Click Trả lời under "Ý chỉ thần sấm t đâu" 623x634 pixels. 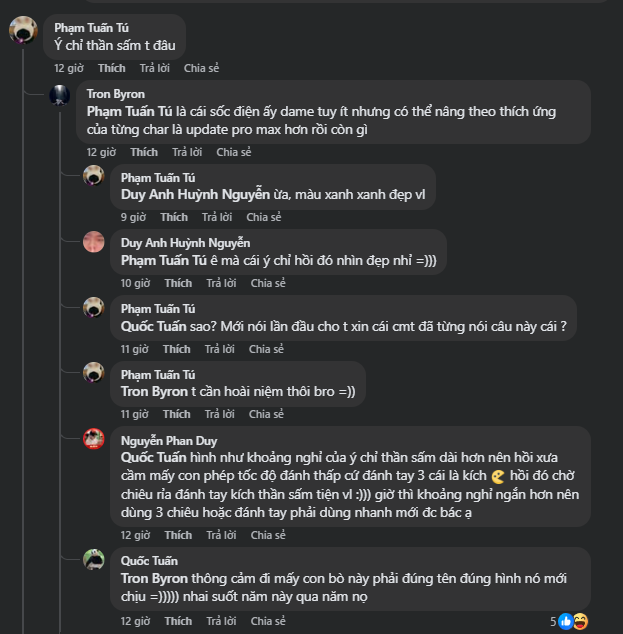point(155,68)
